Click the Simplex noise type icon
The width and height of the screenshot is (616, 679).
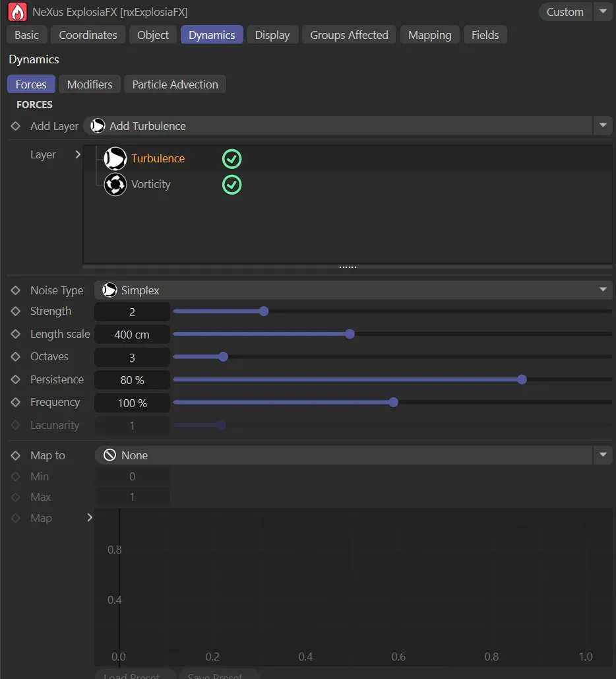pyautogui.click(x=109, y=290)
